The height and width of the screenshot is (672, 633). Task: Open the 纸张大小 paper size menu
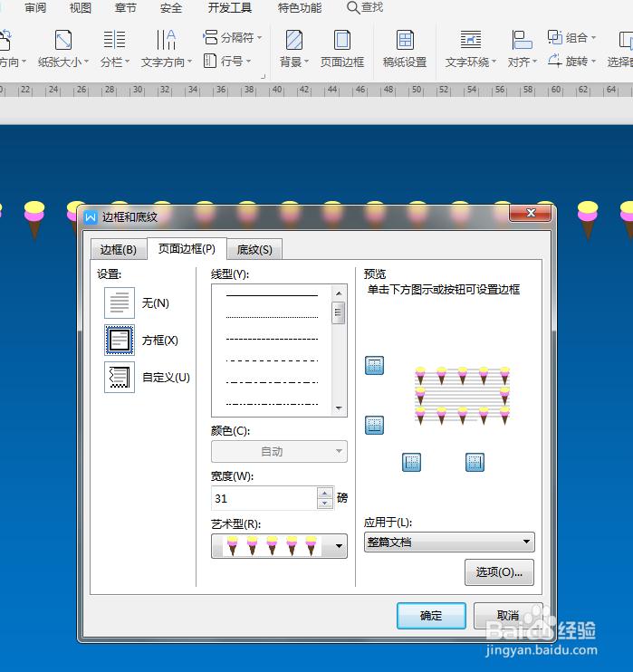pos(63,48)
